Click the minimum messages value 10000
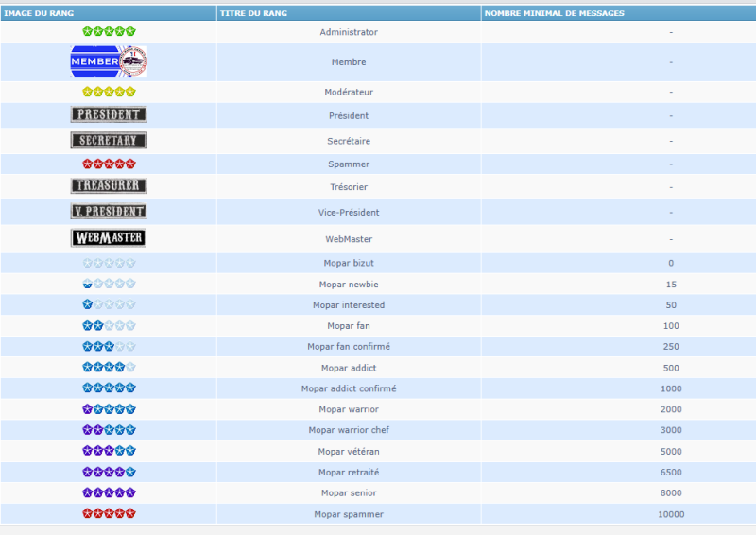 tap(671, 514)
